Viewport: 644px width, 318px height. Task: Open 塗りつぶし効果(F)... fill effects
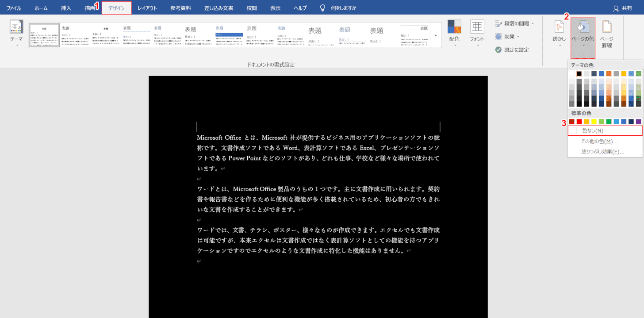pos(605,152)
